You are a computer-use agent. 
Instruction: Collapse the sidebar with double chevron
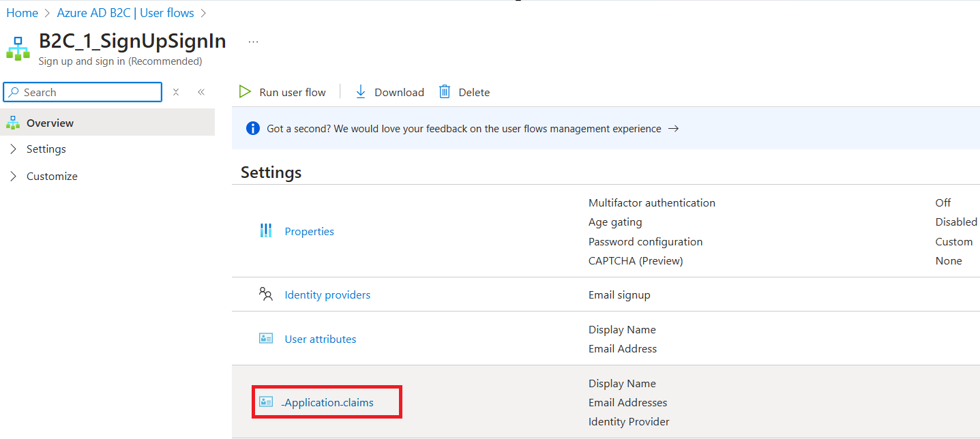[201, 92]
